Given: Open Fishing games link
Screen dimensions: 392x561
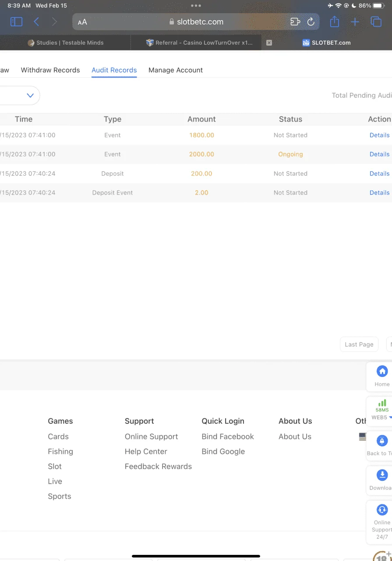Looking at the screenshot, I should pos(60,451).
